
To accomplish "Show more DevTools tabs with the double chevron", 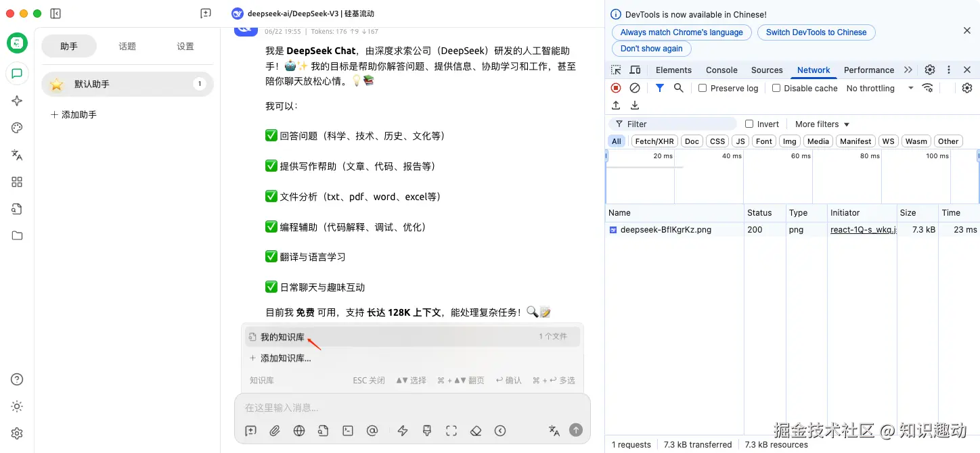I will [908, 70].
